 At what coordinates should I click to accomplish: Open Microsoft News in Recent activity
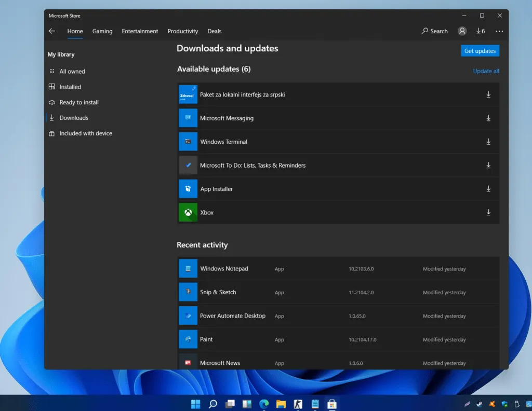[x=220, y=363]
